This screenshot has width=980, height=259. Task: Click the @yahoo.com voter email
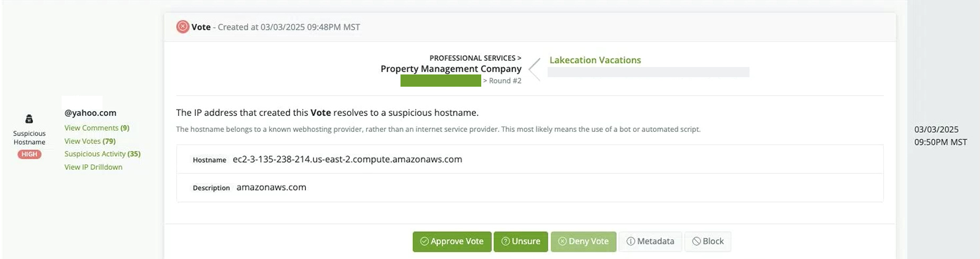pyautogui.click(x=90, y=113)
